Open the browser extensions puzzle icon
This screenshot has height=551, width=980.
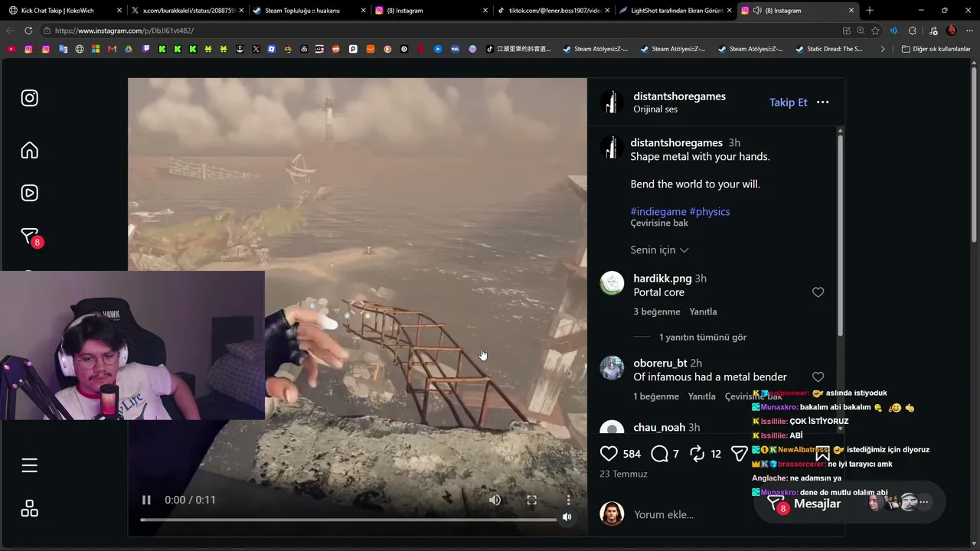tap(912, 31)
